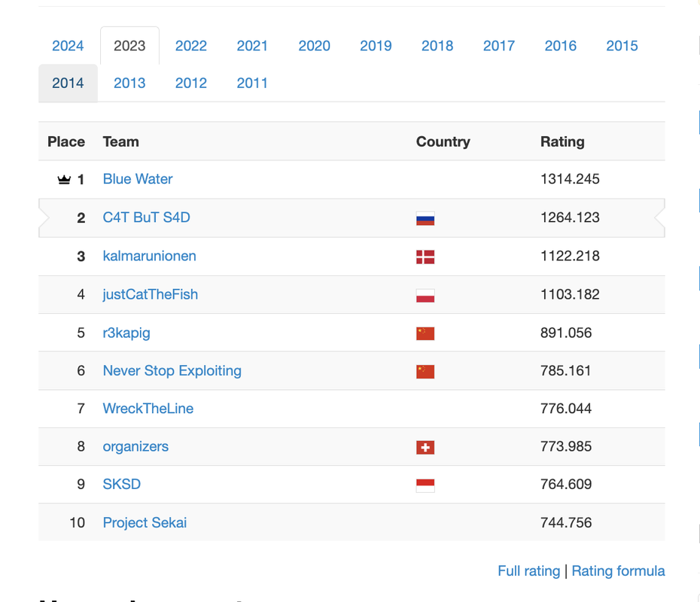
Task: Open the organizers team link
Action: (135, 447)
